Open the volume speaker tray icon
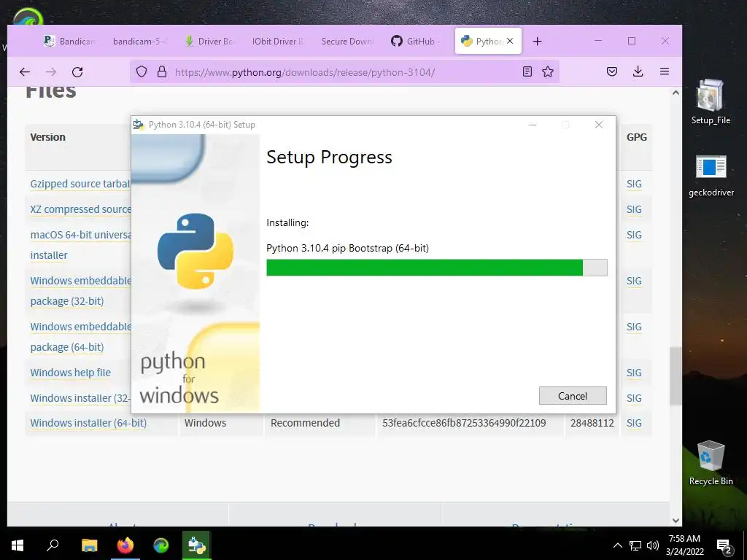The image size is (747, 560). click(x=653, y=545)
